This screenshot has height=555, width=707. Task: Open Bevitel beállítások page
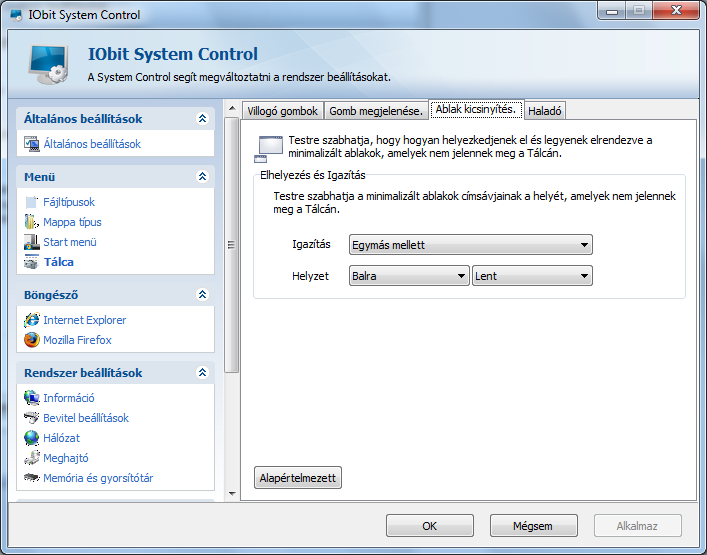click(x=86, y=418)
